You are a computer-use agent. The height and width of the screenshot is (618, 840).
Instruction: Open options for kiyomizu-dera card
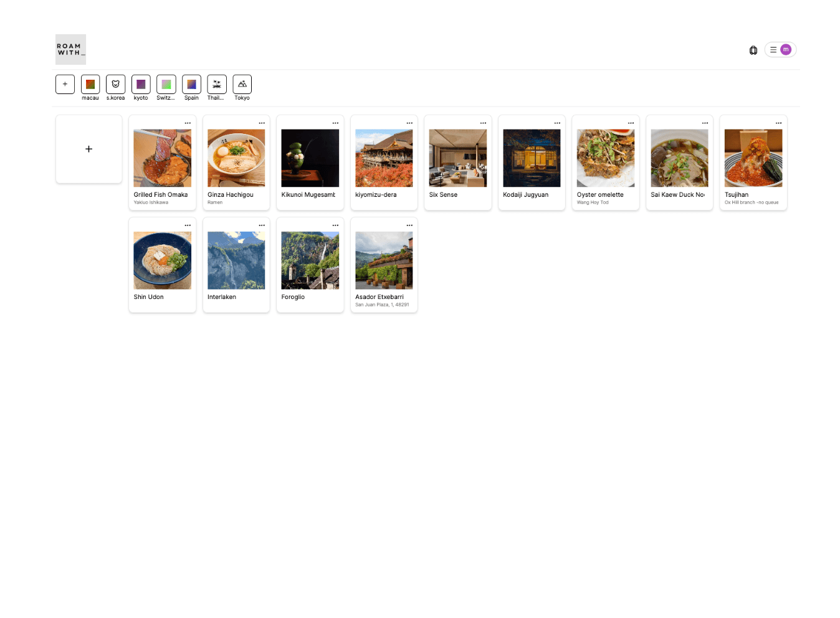[x=409, y=123]
